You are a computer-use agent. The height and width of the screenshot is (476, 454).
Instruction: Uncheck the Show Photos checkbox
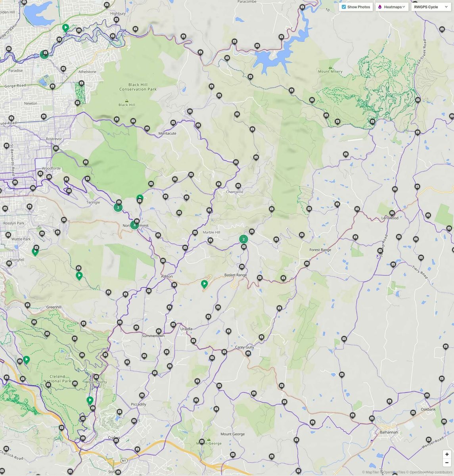tap(344, 7)
